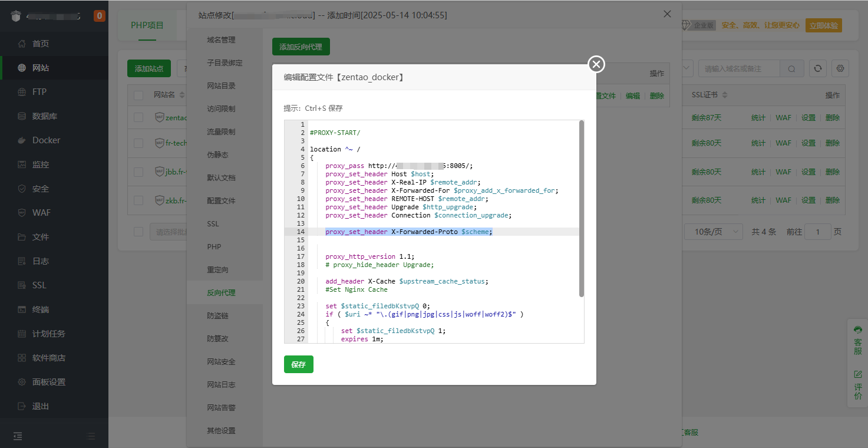Screen dimensions: 868x448
Task: Sort by the SSL证书 column arrows
Action: pos(725,95)
